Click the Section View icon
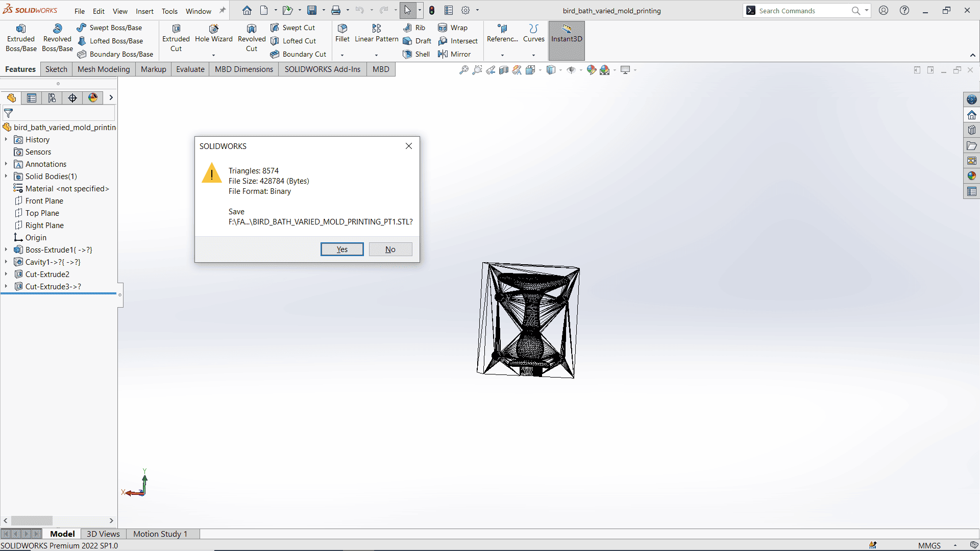Viewport: 980px width, 551px height. [x=503, y=70]
